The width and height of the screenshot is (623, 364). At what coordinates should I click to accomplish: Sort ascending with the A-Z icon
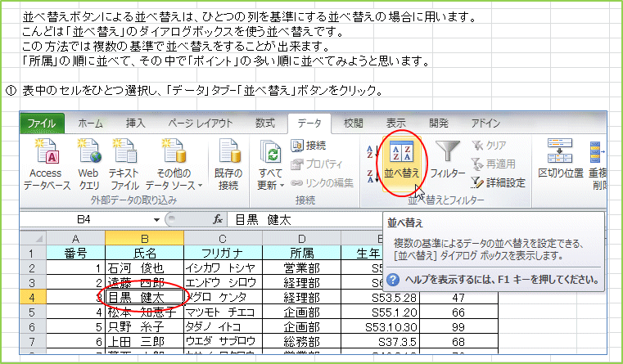[x=372, y=152]
